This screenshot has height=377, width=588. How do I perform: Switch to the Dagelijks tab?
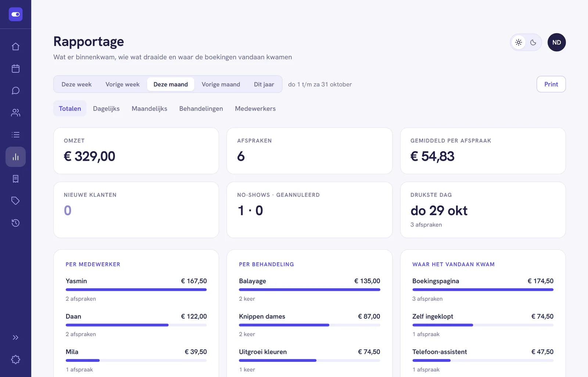[x=106, y=109]
